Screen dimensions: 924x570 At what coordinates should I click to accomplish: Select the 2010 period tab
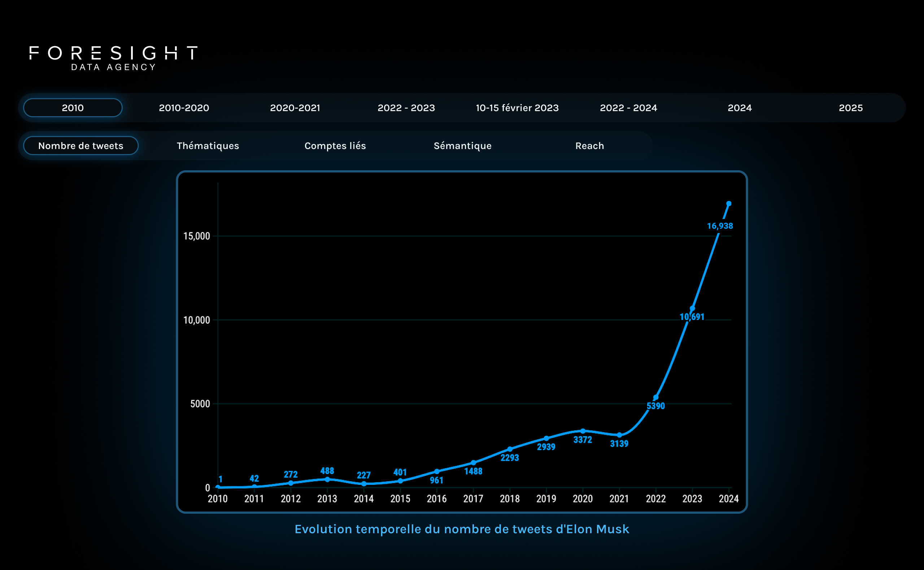point(73,108)
